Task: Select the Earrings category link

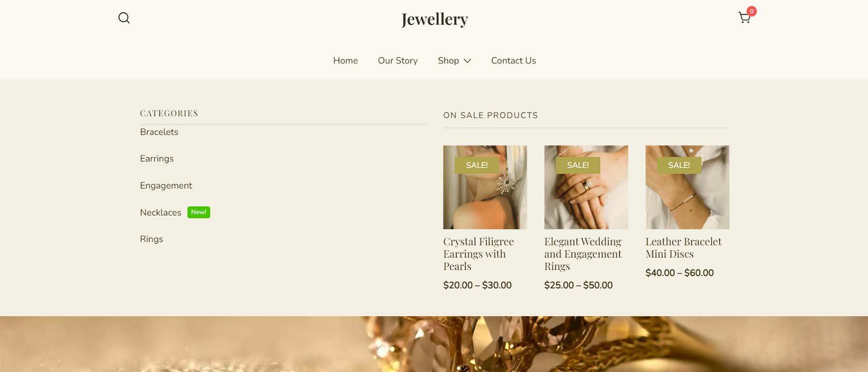Action: (157, 159)
